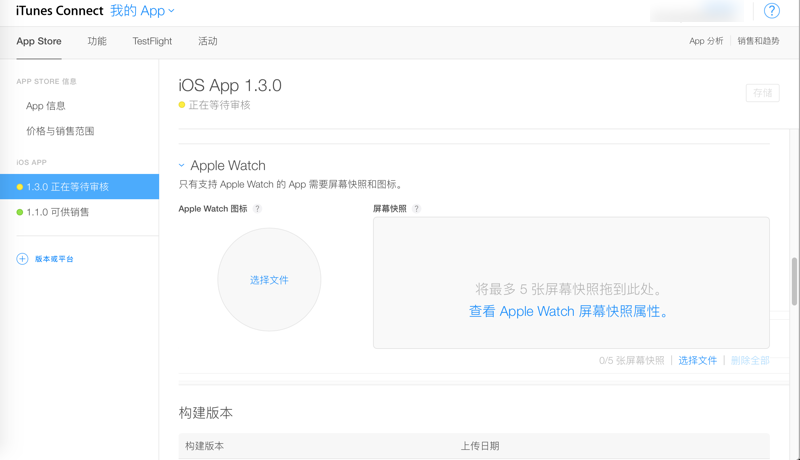This screenshot has height=460, width=800.
Task: Open 销售和趋势 link
Action: [x=758, y=41]
